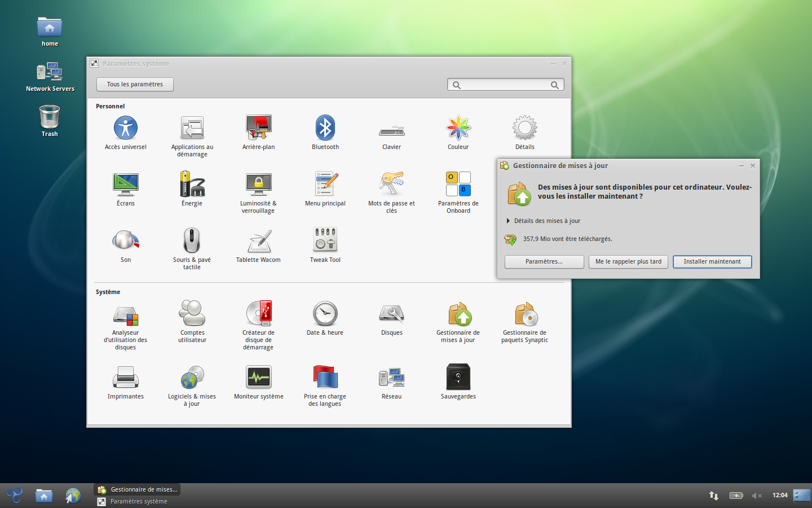The image size is (812, 508).
Task: Click the settings search field
Action: coord(506,85)
